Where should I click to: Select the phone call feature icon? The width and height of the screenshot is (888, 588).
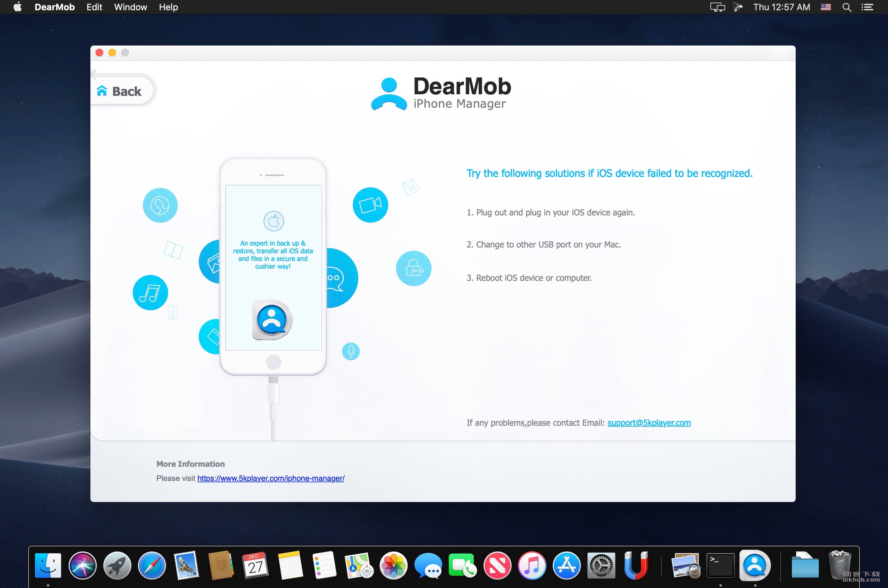[x=160, y=205]
